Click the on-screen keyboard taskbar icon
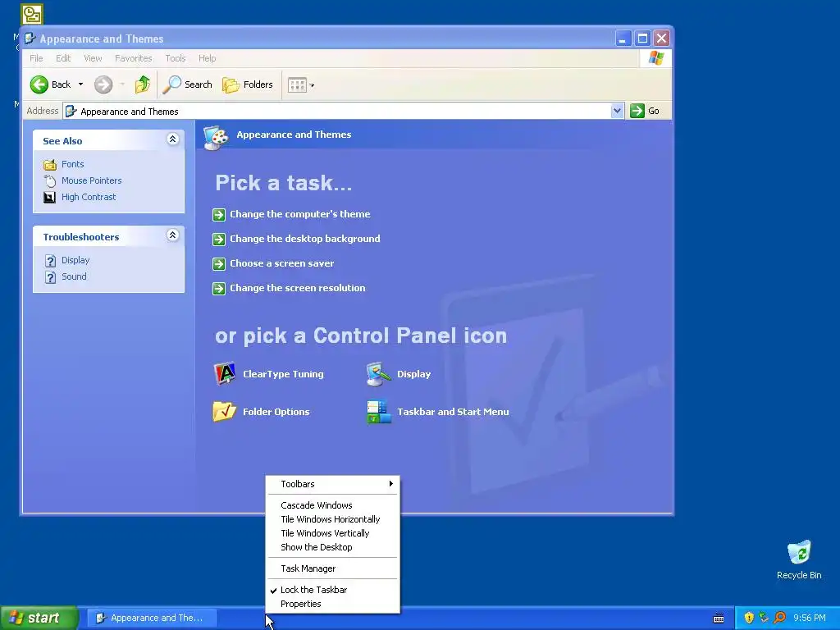 [719, 619]
